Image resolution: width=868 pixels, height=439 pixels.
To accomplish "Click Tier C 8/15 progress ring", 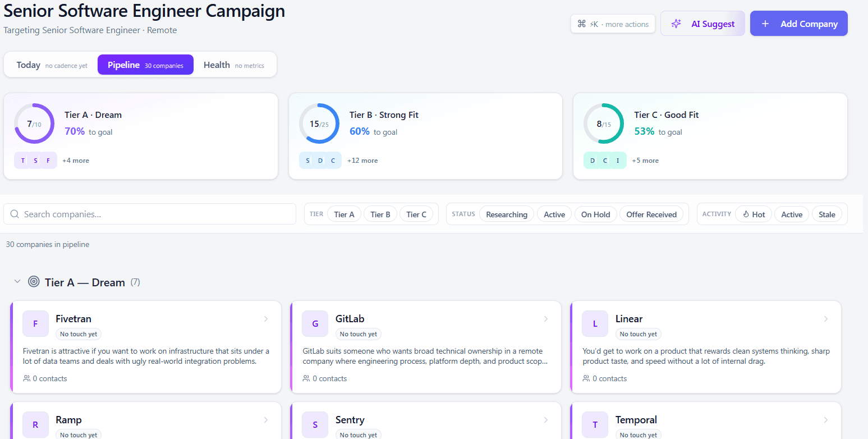I will (x=604, y=124).
